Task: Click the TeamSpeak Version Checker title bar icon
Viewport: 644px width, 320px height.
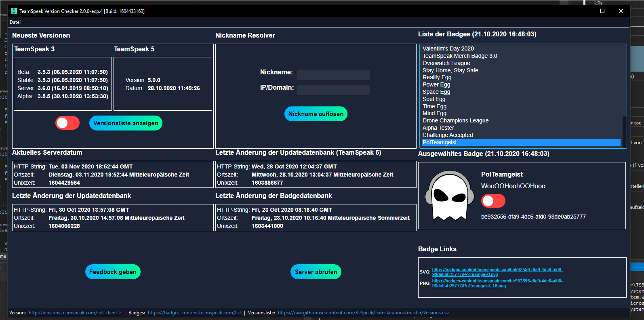Action: coord(14,11)
